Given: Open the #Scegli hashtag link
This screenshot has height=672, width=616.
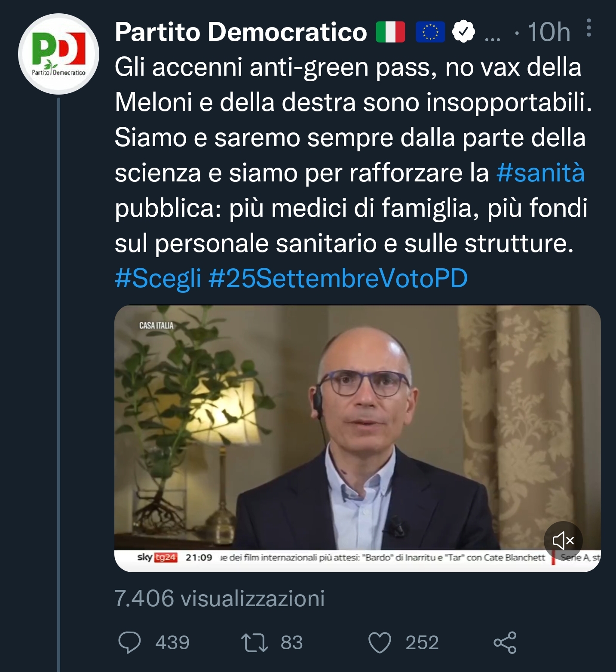Looking at the screenshot, I should pyautogui.click(x=158, y=278).
